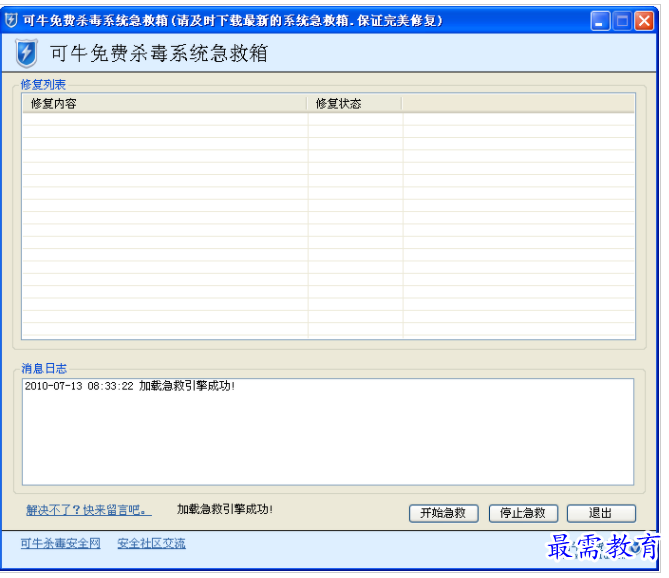Click the greyed-out maximize button

tap(622, 20)
